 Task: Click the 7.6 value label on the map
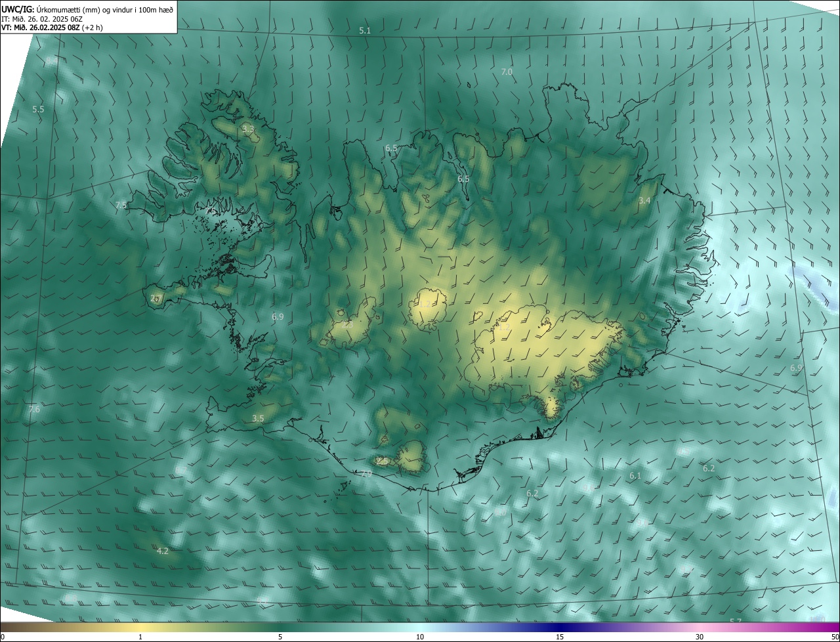point(34,409)
